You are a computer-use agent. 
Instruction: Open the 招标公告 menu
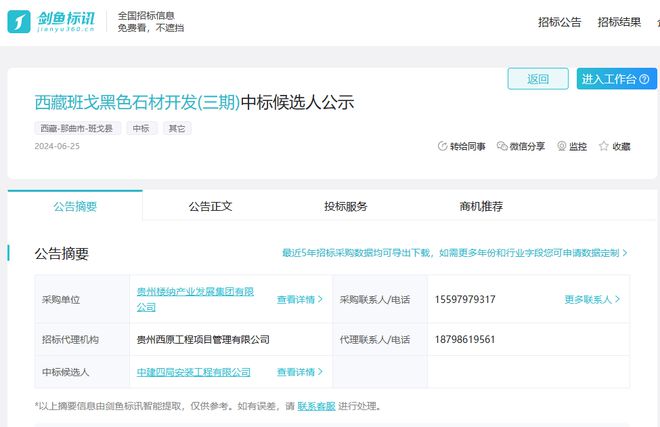click(559, 22)
